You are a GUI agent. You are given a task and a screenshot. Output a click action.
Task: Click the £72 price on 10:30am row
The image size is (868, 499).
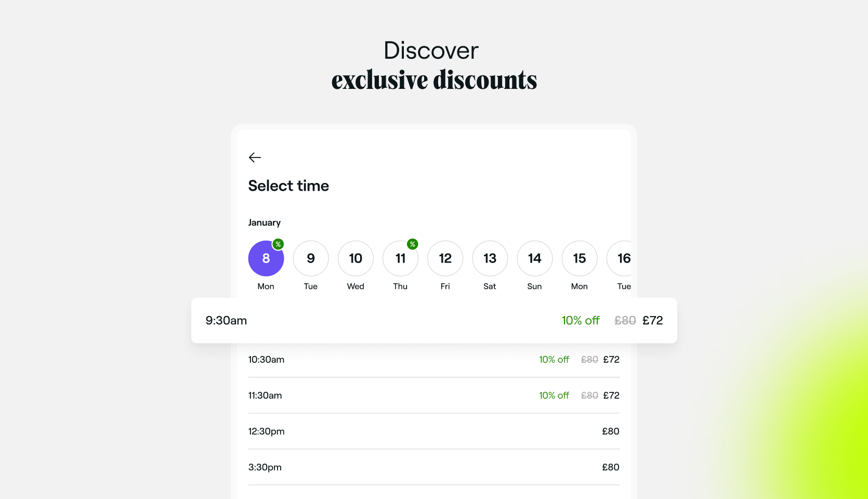(x=611, y=360)
